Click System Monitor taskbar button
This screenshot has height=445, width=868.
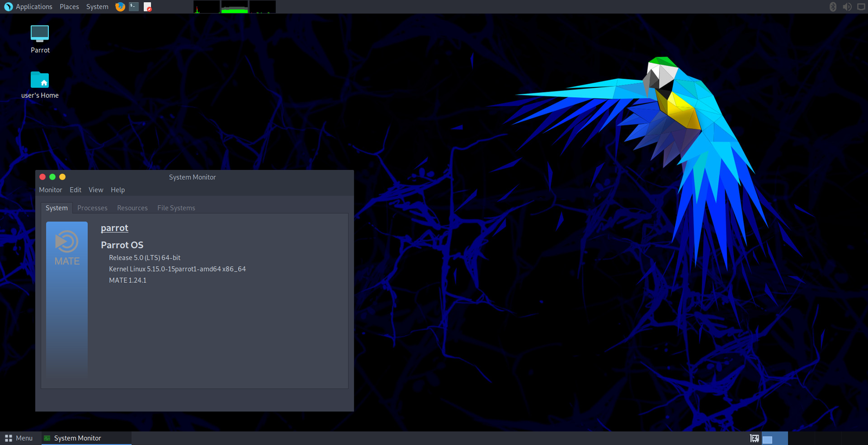coord(87,438)
